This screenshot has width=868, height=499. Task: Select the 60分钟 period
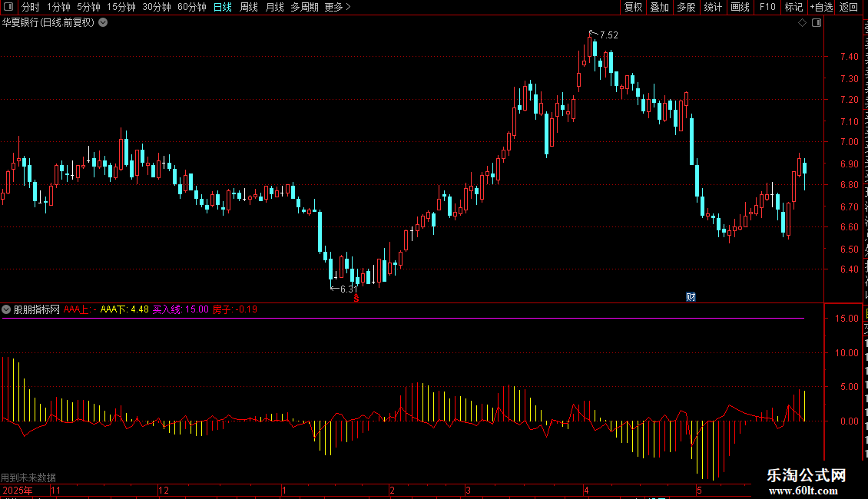pos(192,7)
